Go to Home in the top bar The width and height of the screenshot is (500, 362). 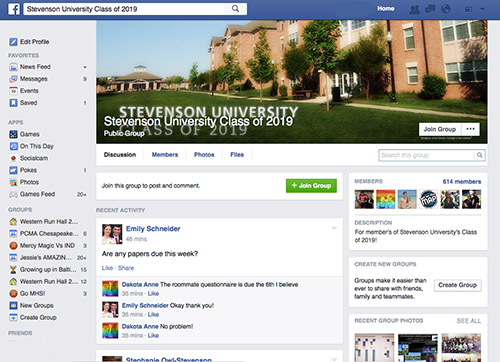click(x=386, y=9)
